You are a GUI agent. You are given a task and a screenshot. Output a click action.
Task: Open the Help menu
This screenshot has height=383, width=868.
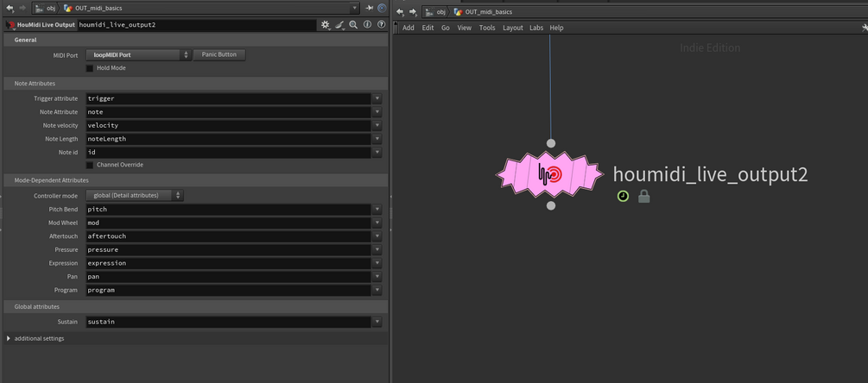[556, 28]
